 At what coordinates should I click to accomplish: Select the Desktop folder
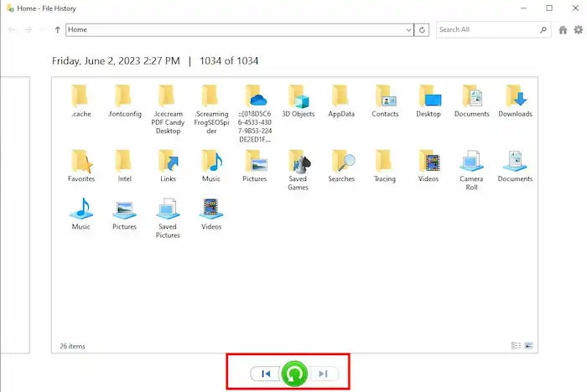[x=429, y=101]
